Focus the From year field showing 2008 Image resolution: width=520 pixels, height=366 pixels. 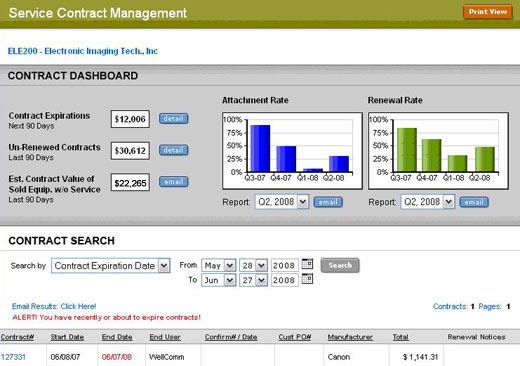coord(284,266)
